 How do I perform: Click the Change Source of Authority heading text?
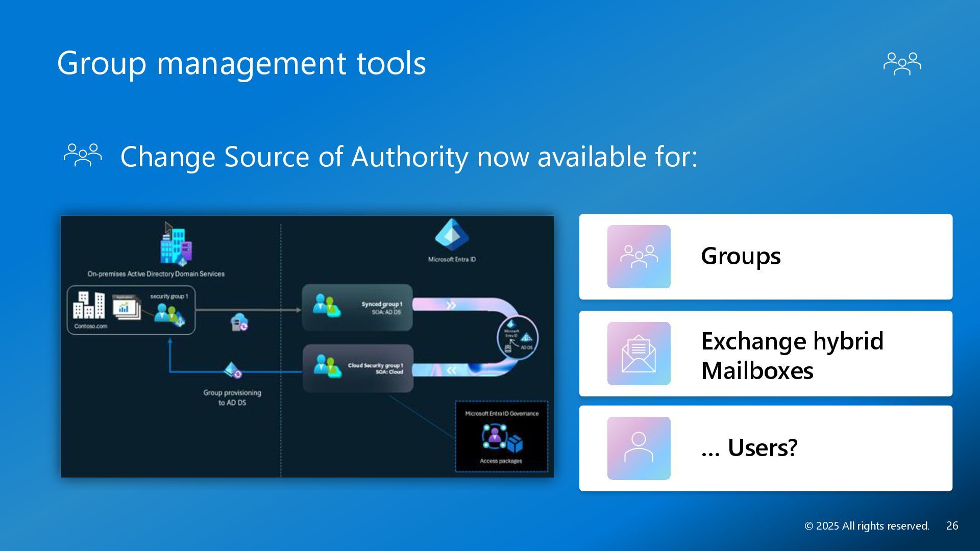(409, 156)
